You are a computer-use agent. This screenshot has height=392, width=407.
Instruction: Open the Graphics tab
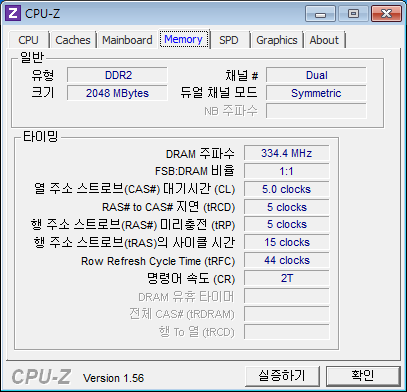[x=277, y=40]
